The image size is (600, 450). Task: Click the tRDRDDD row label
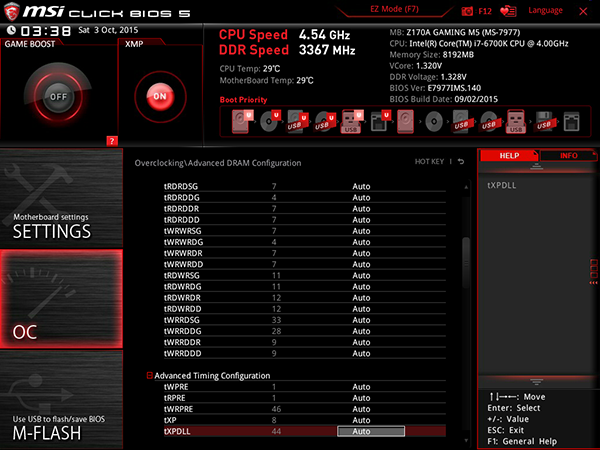(182, 220)
